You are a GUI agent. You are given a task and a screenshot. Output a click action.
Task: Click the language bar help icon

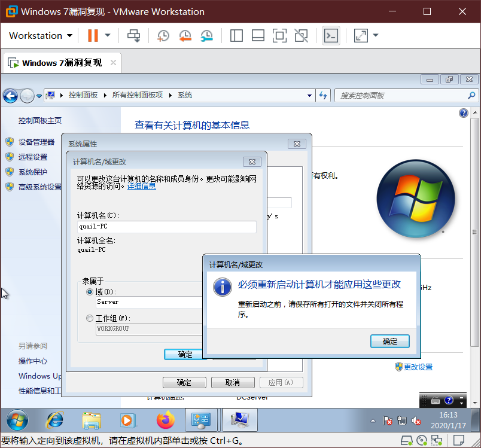point(449,400)
